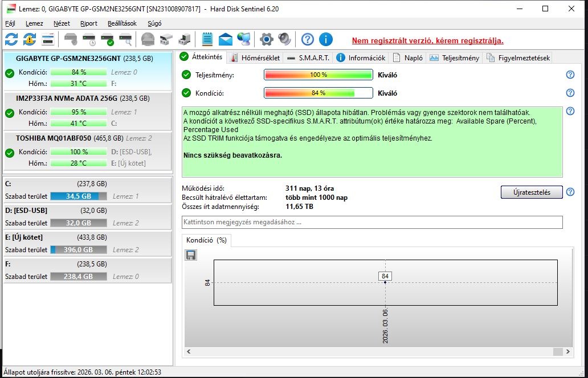Click the chart's right scroll arrow

[567, 351]
